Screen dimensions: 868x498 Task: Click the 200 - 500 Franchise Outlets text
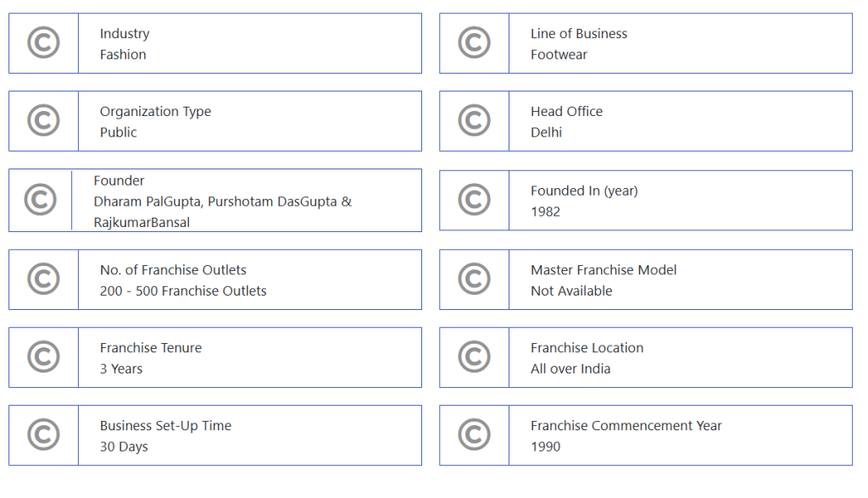pos(183,290)
